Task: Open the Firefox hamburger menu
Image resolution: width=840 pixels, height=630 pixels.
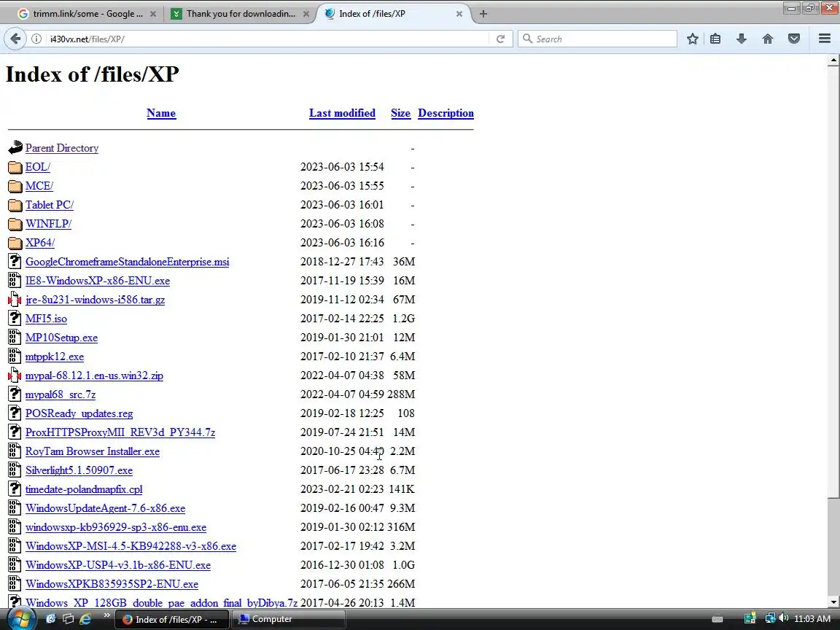Action: pos(825,39)
